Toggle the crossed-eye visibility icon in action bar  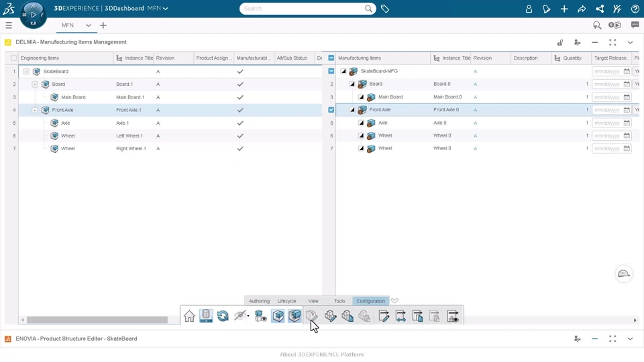point(240,316)
